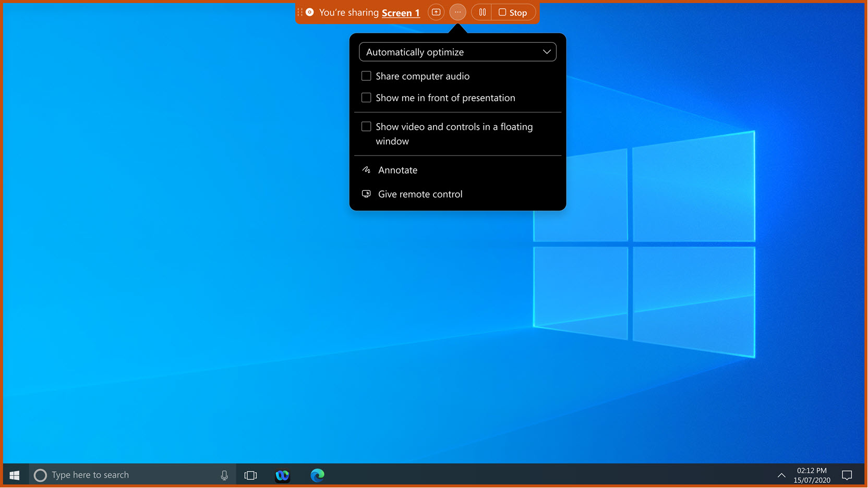Launch Microsoft Edge from the taskbar
Viewport: 868px width, 488px height.
[x=317, y=475]
